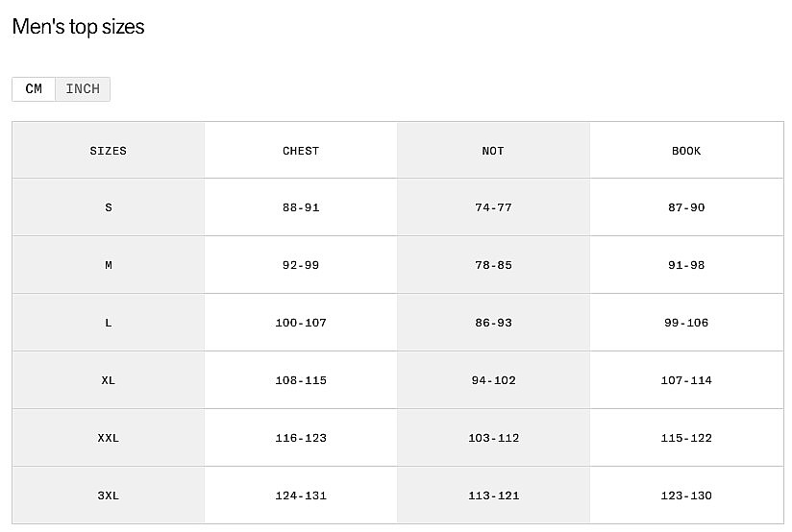
Task: Click the Men's top sizes heading
Action: [x=78, y=27]
